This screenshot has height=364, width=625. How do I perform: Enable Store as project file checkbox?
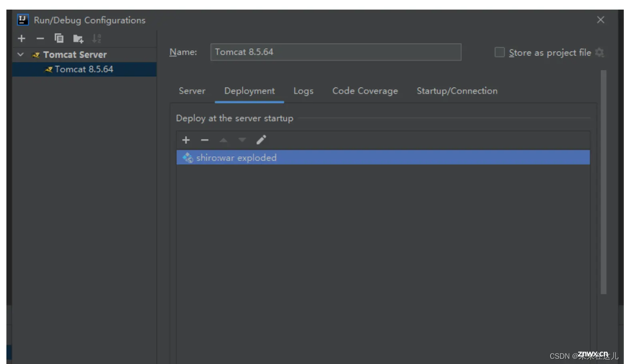[499, 52]
